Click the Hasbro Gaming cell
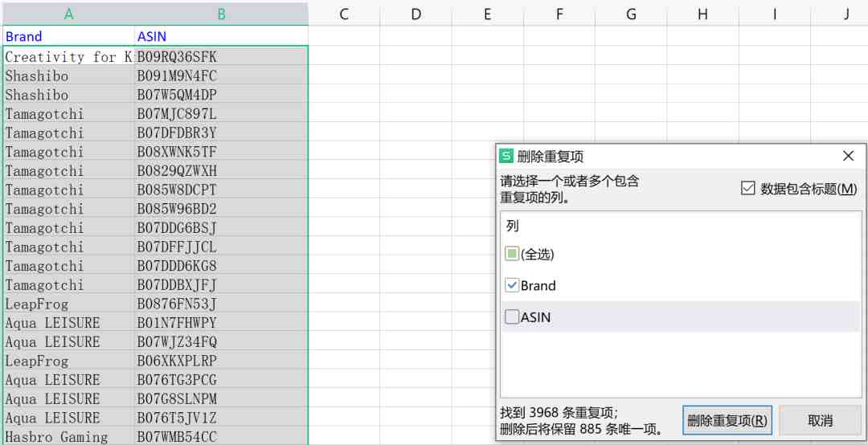This screenshot has width=868, height=445. (68, 437)
